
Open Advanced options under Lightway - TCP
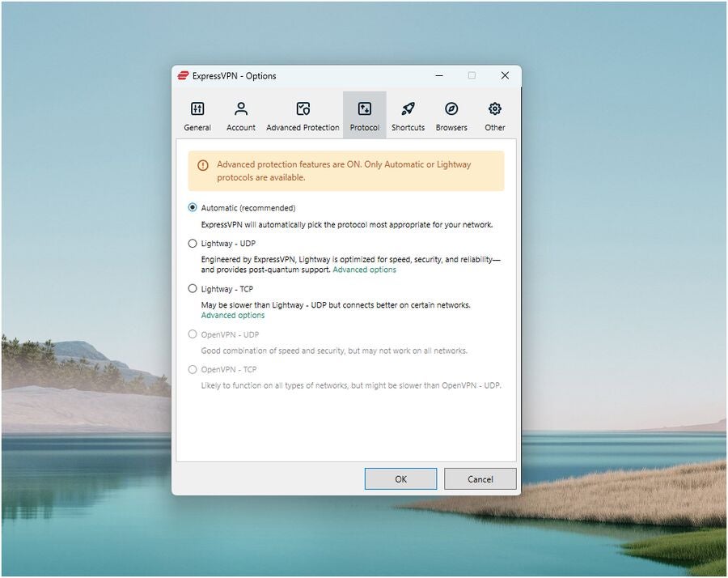[x=233, y=315]
